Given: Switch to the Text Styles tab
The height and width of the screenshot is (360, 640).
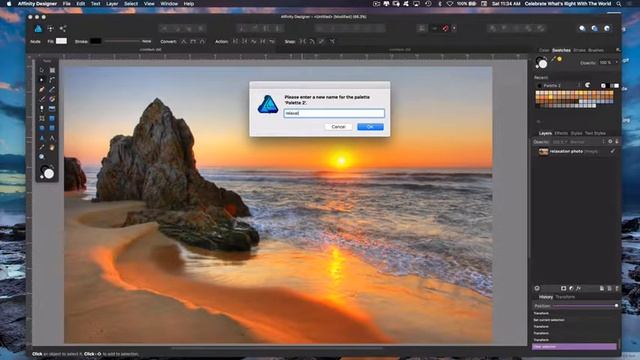Looking at the screenshot, I should tap(595, 133).
